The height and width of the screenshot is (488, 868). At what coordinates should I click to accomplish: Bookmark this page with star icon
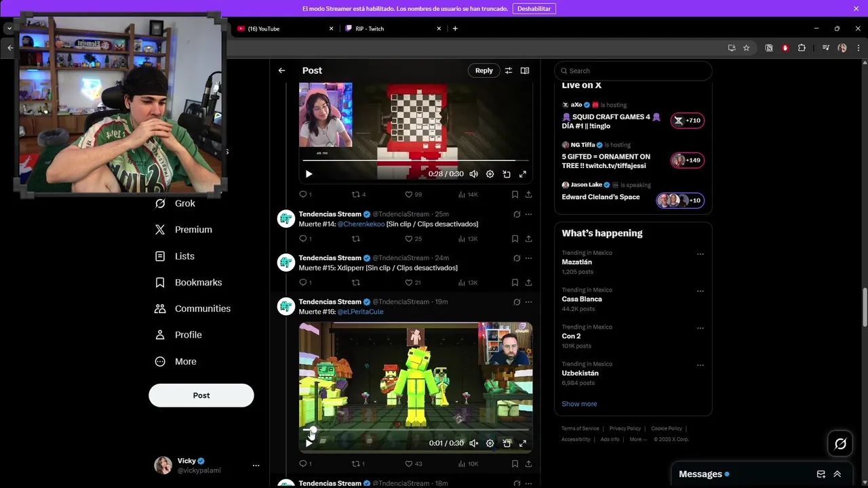(x=747, y=48)
